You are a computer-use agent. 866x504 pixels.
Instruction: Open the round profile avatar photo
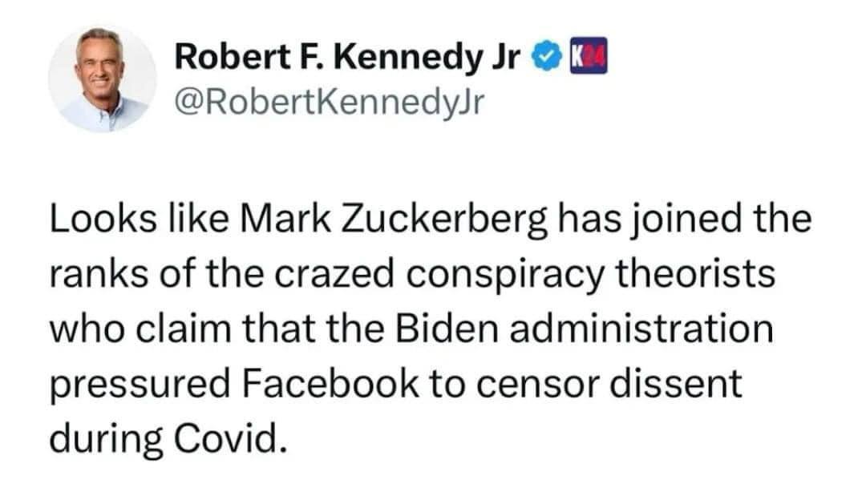click(102, 78)
